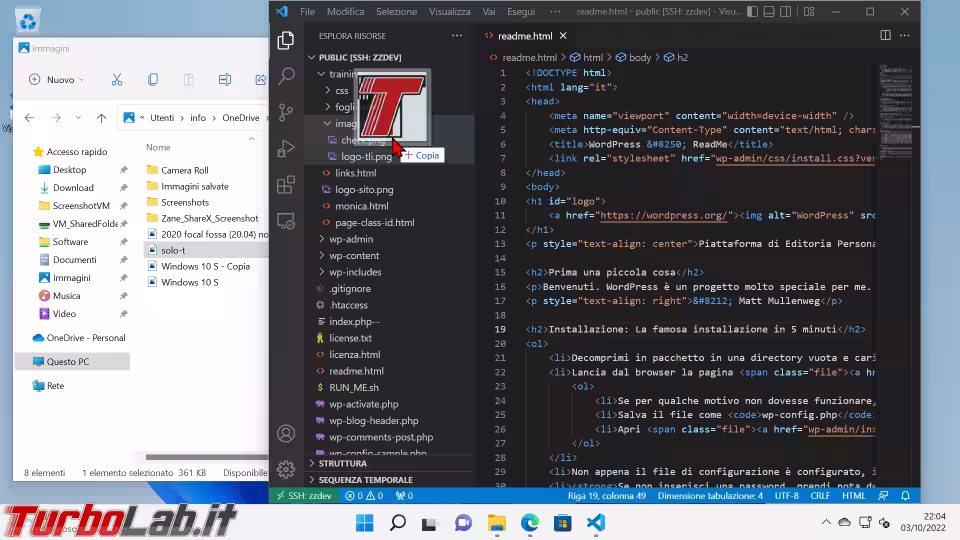Click the split editor icon
Viewport: 960px width, 540px height.
[x=884, y=34]
